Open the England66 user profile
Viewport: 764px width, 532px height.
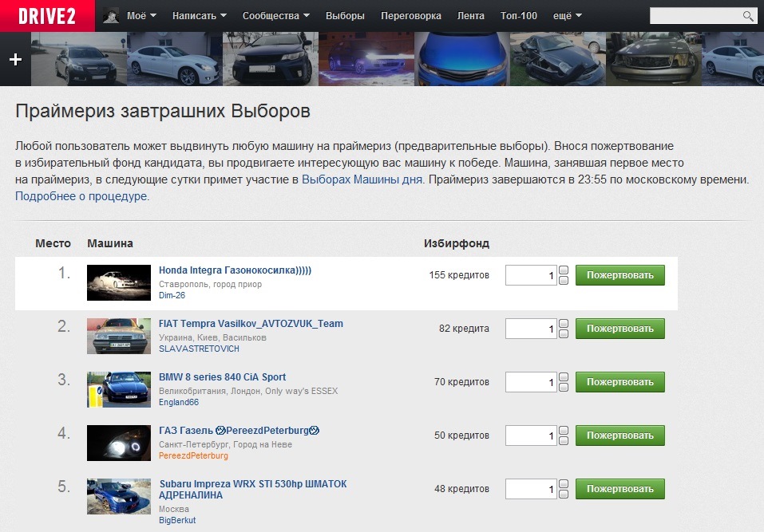click(x=179, y=403)
